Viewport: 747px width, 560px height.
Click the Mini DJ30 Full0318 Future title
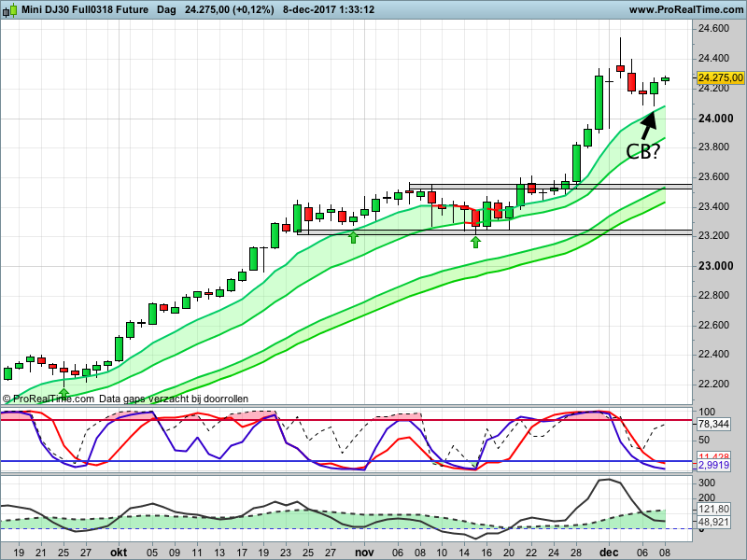83,9
